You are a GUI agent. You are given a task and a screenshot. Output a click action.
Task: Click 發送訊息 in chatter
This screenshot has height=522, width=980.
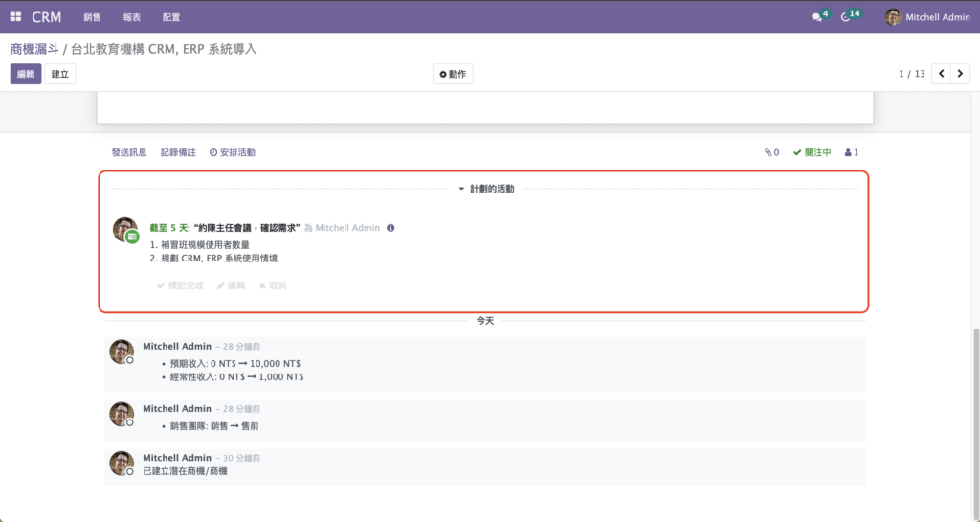[x=129, y=152]
